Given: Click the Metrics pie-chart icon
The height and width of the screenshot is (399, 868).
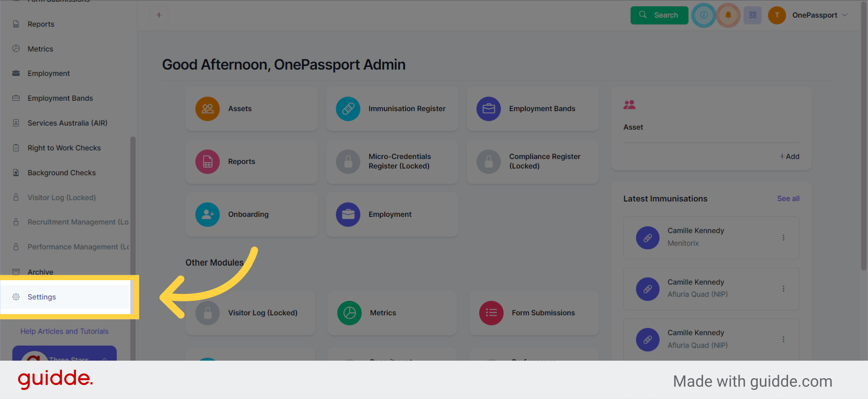Looking at the screenshot, I should [x=349, y=313].
